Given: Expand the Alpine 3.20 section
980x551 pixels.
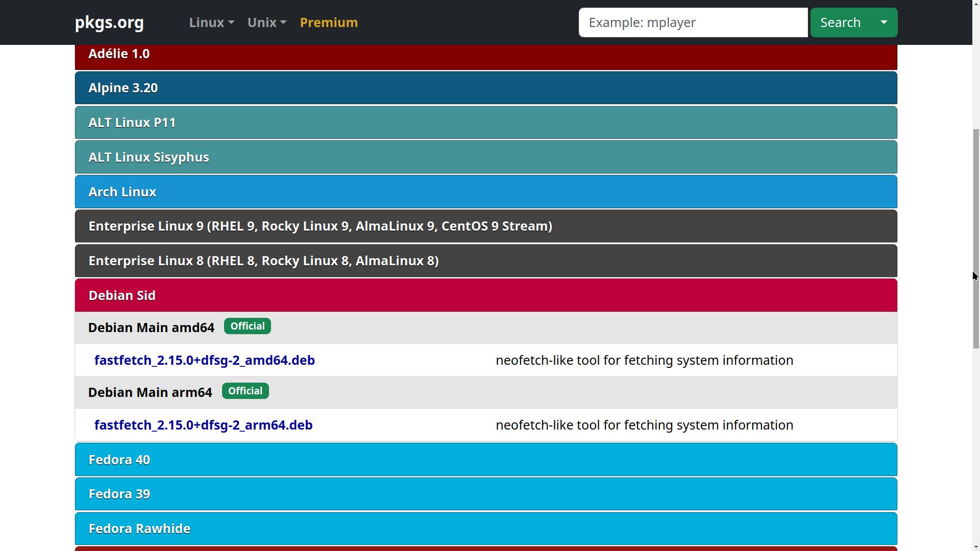Looking at the screenshot, I should 486,88.
